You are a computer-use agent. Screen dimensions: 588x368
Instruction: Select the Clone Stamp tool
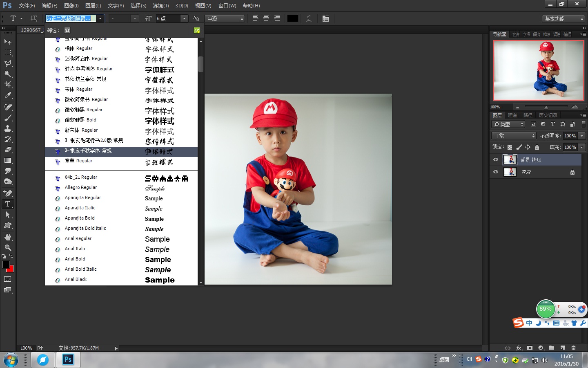[x=8, y=128]
